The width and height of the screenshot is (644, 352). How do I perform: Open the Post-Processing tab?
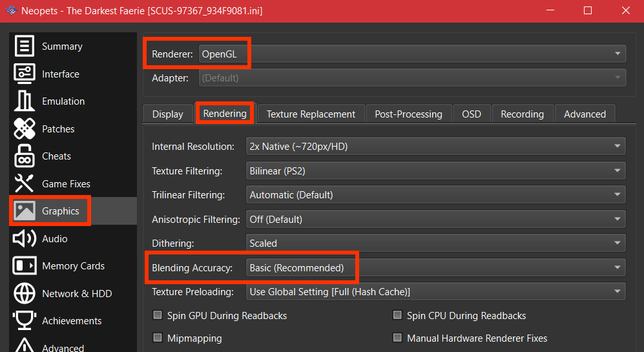(x=408, y=114)
